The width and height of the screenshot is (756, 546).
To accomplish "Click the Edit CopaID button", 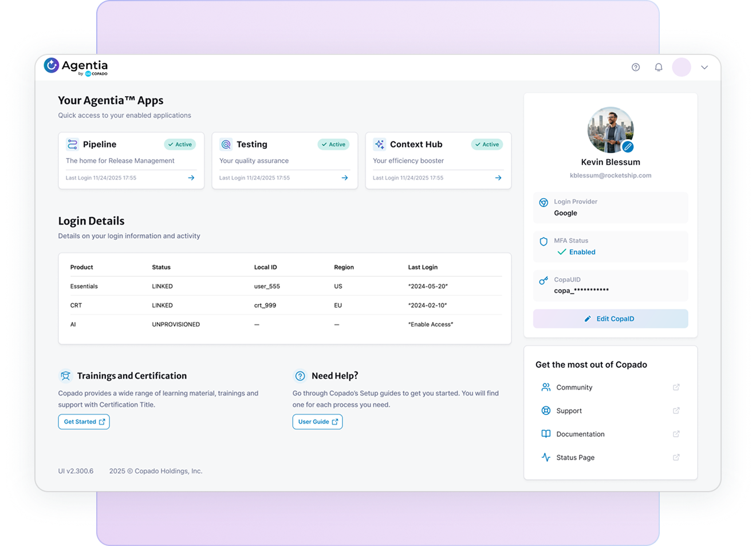I will 611,319.
